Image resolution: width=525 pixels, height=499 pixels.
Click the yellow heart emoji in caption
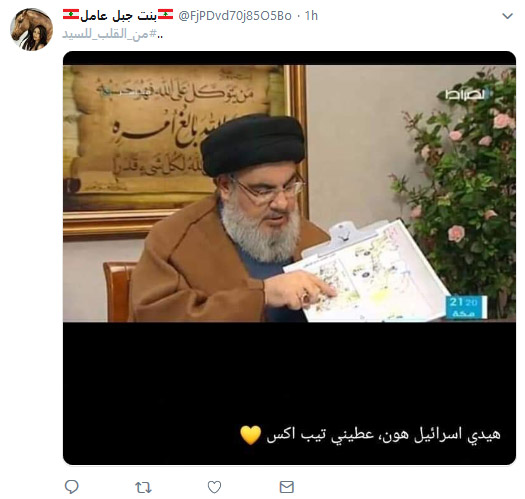pos(250,435)
